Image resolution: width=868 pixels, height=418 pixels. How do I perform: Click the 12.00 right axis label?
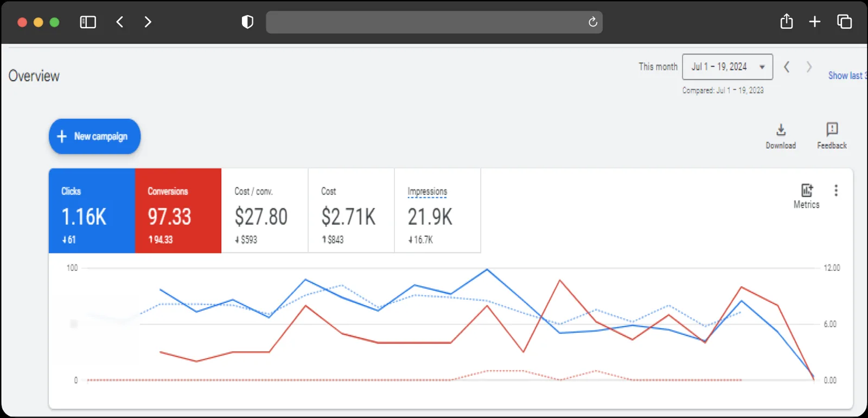click(x=832, y=268)
